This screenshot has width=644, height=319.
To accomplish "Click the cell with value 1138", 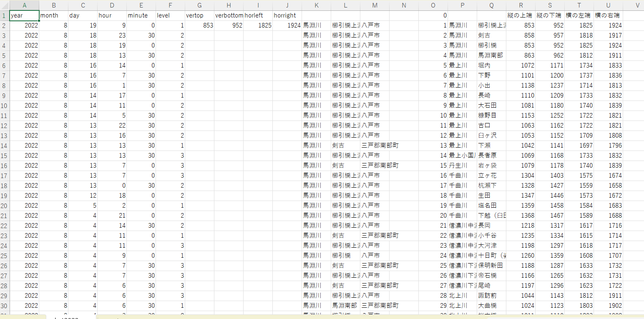I will pyautogui.click(x=521, y=85).
